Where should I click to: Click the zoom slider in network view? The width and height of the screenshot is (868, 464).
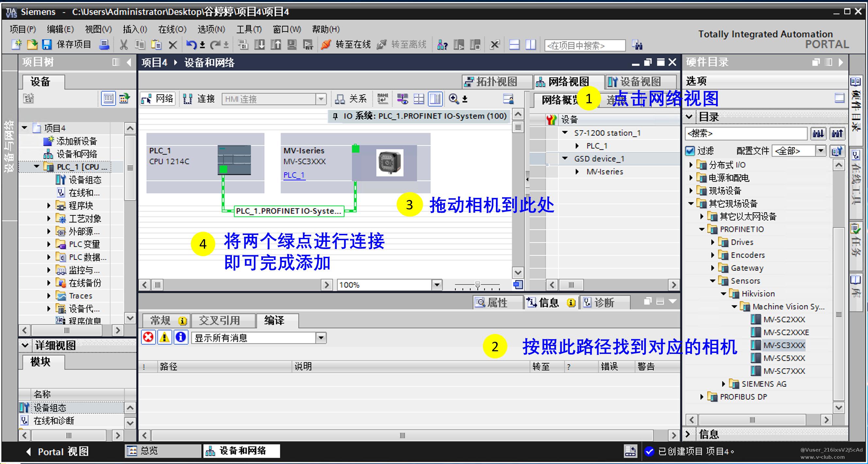(x=477, y=285)
